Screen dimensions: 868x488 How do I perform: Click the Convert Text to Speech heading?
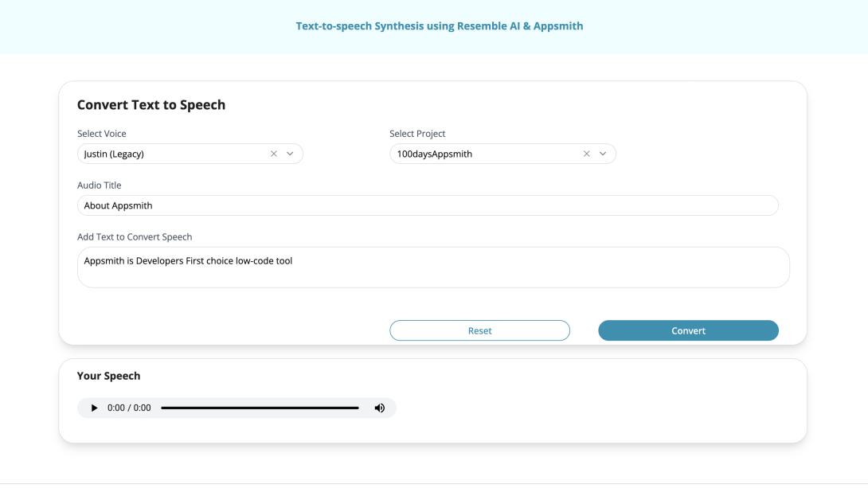coord(151,104)
